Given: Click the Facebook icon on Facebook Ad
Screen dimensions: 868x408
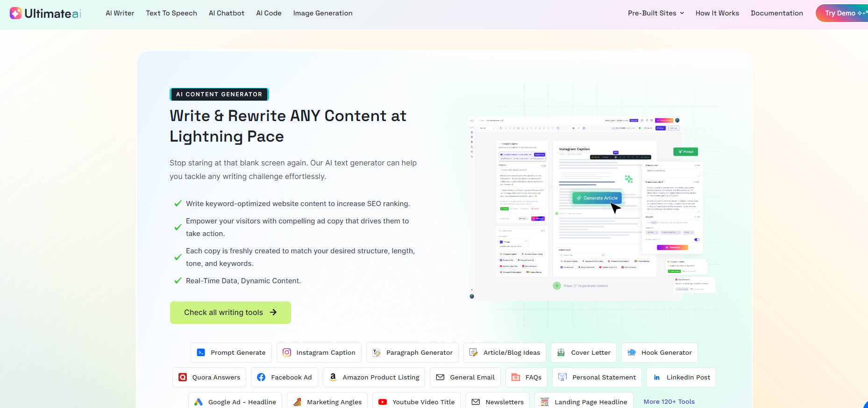Looking at the screenshot, I should tap(261, 377).
